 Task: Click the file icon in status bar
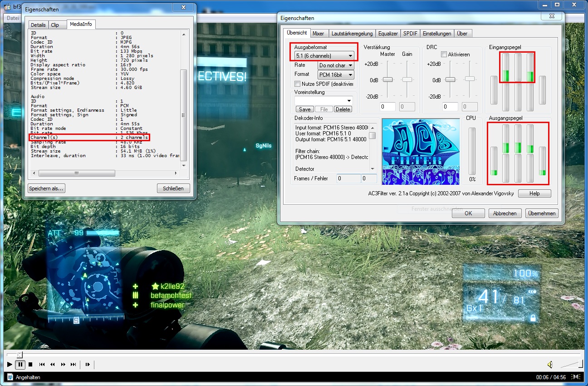tap(10, 377)
